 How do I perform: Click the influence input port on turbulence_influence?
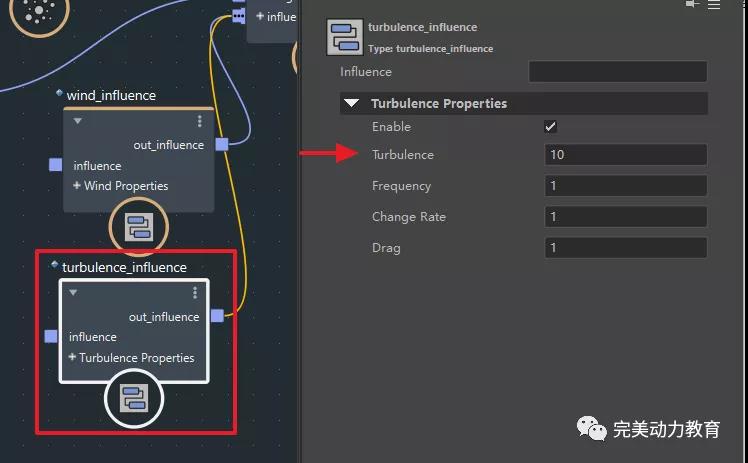[x=51, y=337]
